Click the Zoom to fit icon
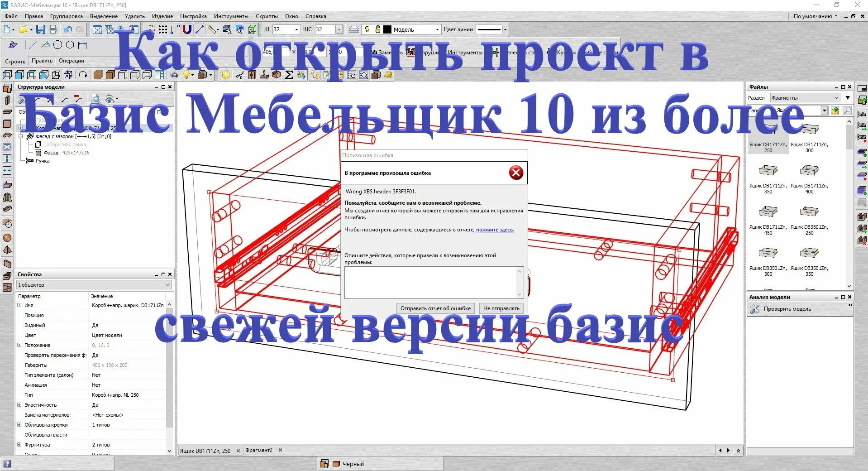This screenshot has height=471, width=868. [97, 29]
